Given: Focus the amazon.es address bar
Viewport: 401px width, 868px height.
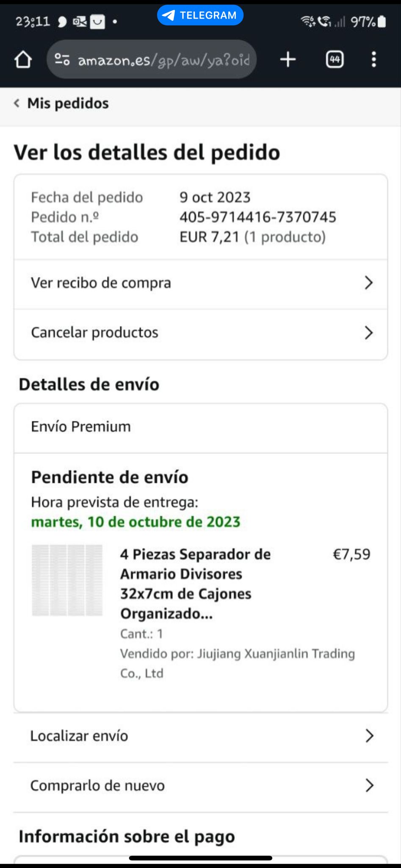Looking at the screenshot, I should tap(163, 60).
